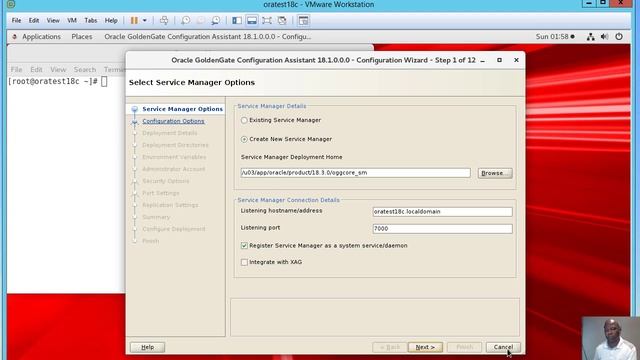640x360 pixels.
Task: Open the terminal window's Edit menu
Action: pos(36,70)
